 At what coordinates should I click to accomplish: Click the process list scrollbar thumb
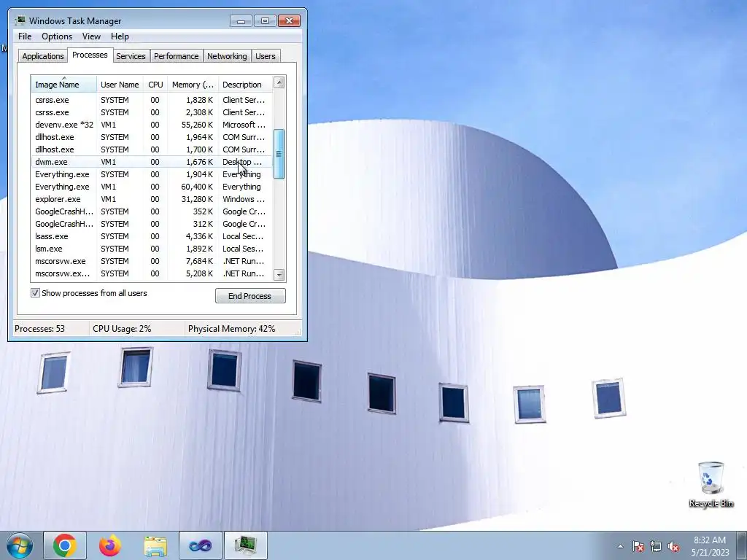279,154
